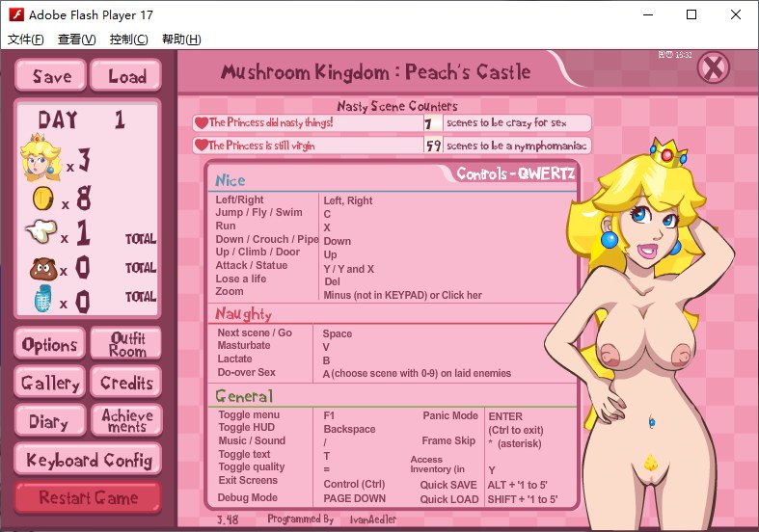
Task: Click the 'Nasty Scene Counters' title
Action: click(x=397, y=106)
